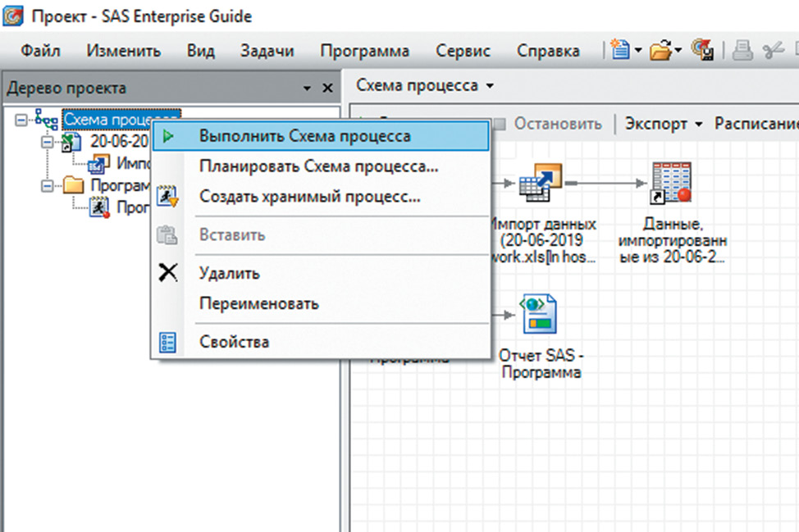The width and height of the screenshot is (799, 532).
Task: Choose Переименовать in the context menu
Action: pos(321,303)
